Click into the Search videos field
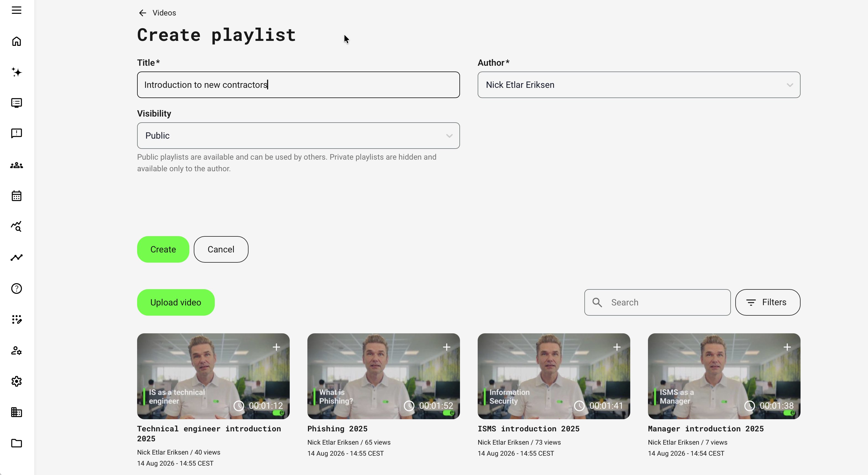 tap(657, 302)
